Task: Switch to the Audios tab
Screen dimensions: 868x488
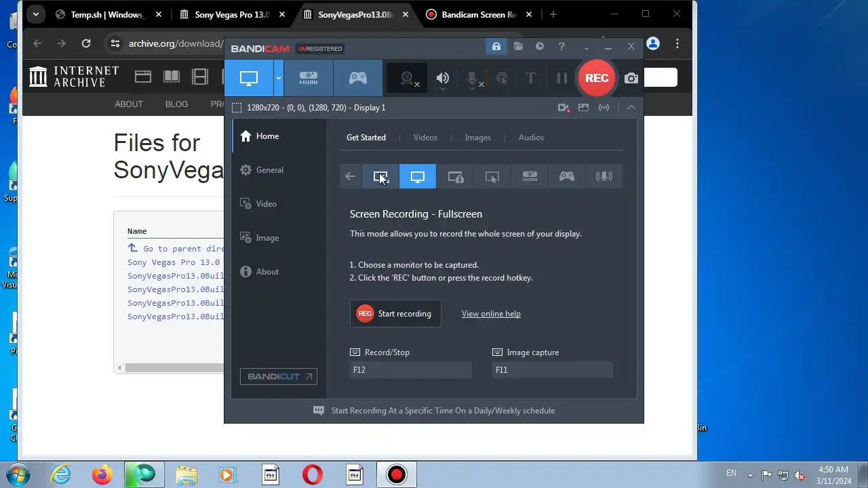Action: [531, 138]
